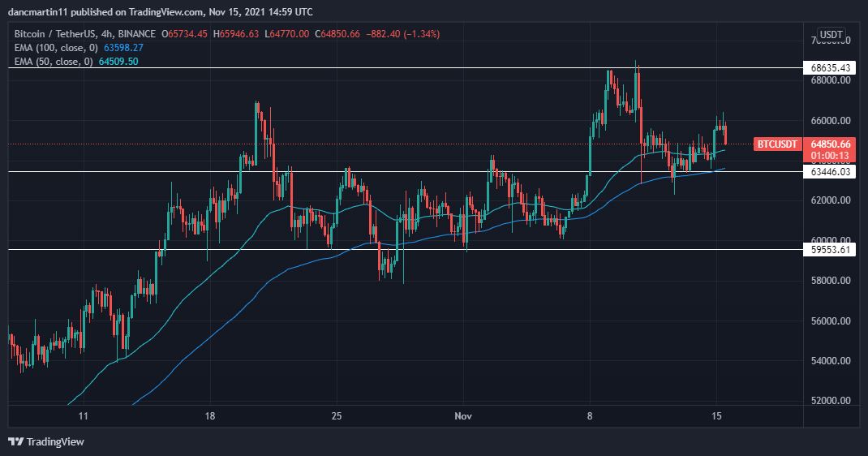Image resolution: width=868 pixels, height=456 pixels.
Task: Click the date label 18 on time axis
Action: click(210, 415)
